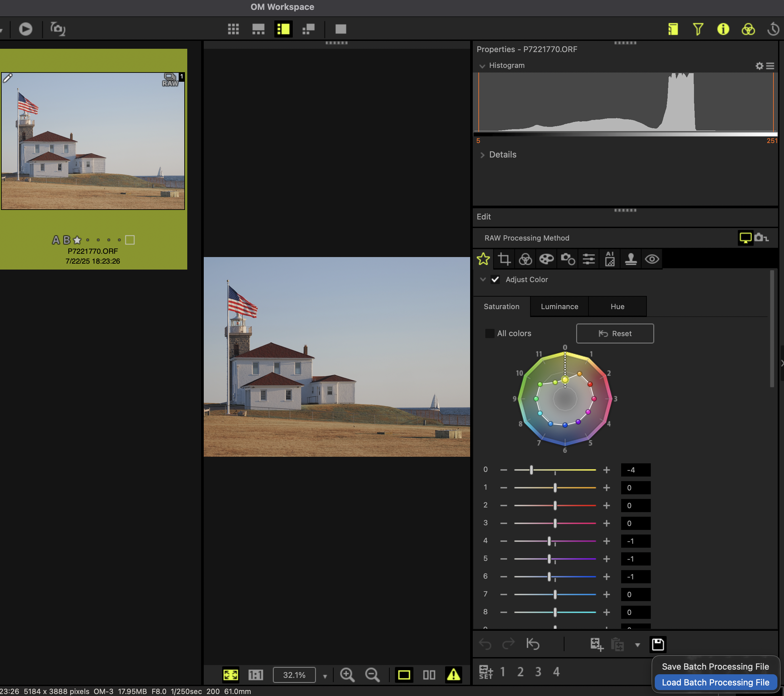
Task: Select the Crop tool in edit palette
Action: (504, 259)
